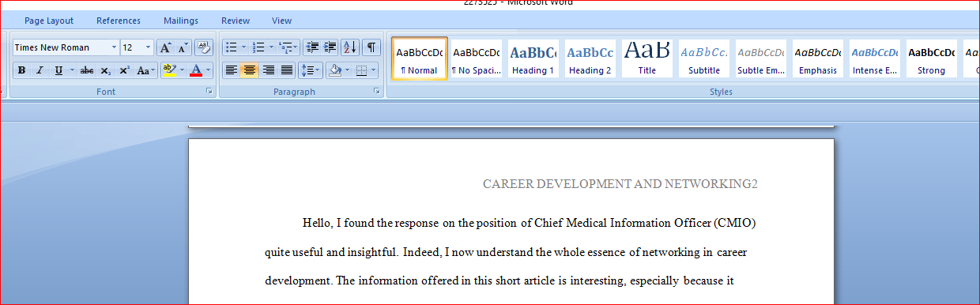Image resolution: width=980 pixels, height=305 pixels.
Task: Open the Numbering dropdown arrow
Action: click(x=271, y=47)
